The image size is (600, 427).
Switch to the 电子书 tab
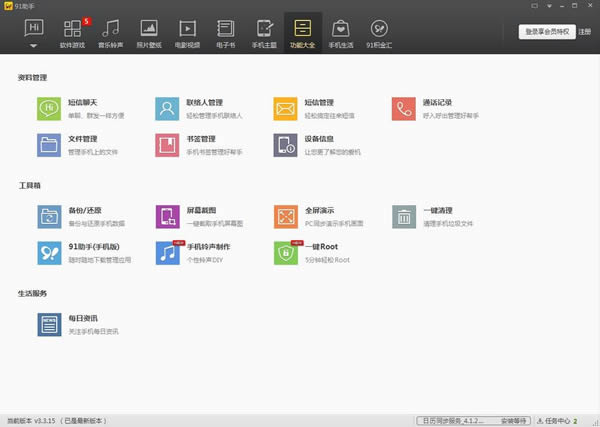coord(225,34)
